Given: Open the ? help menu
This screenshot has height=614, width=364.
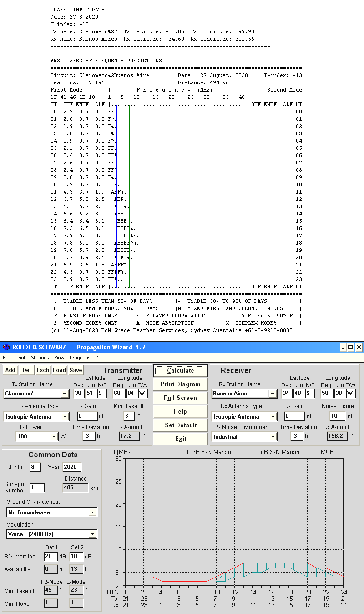Looking at the screenshot, I should click(x=96, y=358).
